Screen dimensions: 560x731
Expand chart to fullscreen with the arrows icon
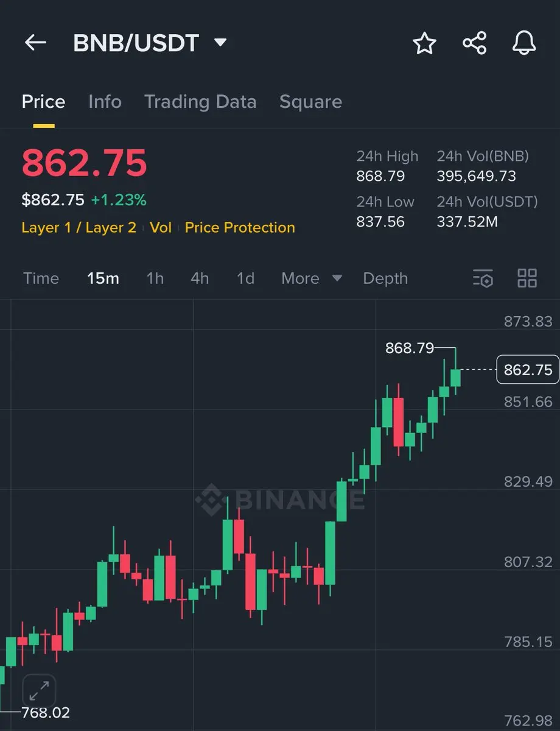[x=39, y=691]
